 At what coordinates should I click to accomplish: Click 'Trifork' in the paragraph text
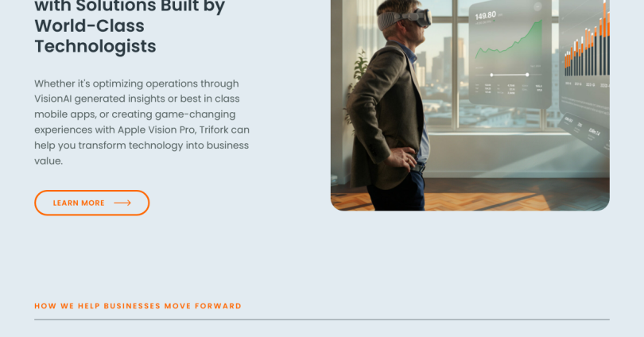(214, 130)
